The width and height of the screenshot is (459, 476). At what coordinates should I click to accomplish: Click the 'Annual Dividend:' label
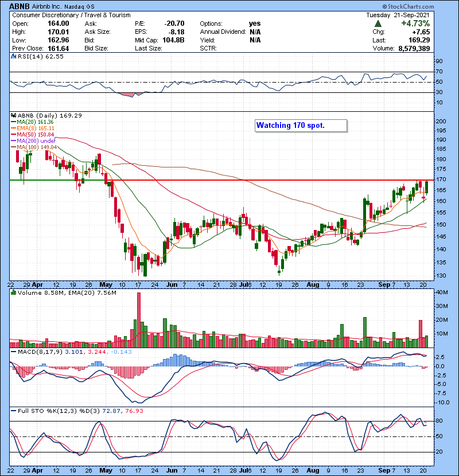point(223,32)
